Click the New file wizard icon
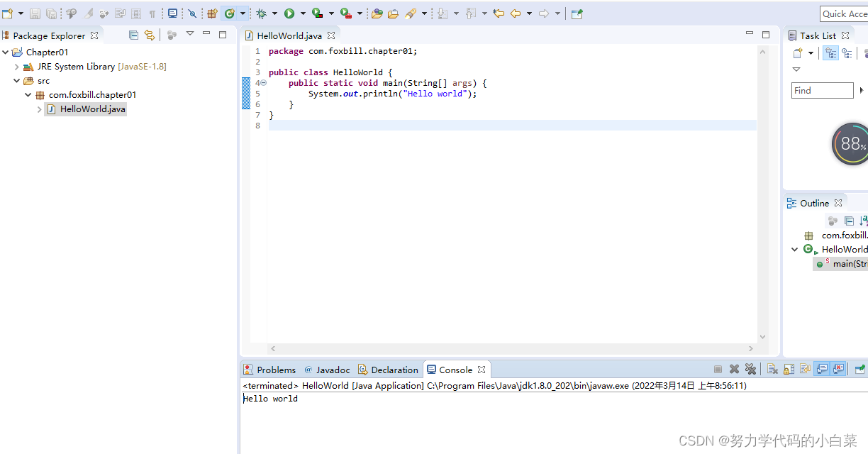This screenshot has width=868, height=454. (x=7, y=13)
